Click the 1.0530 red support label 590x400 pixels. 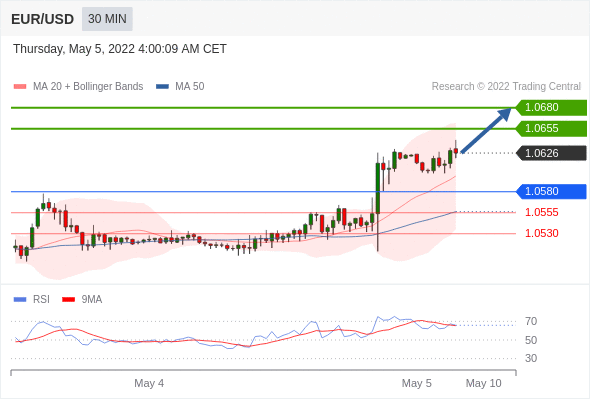point(541,233)
